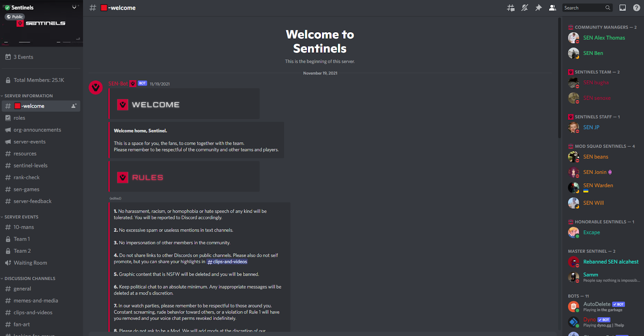This screenshot has height=336, width=644.
Task: Open the server-feedback channel
Action: tap(41, 201)
